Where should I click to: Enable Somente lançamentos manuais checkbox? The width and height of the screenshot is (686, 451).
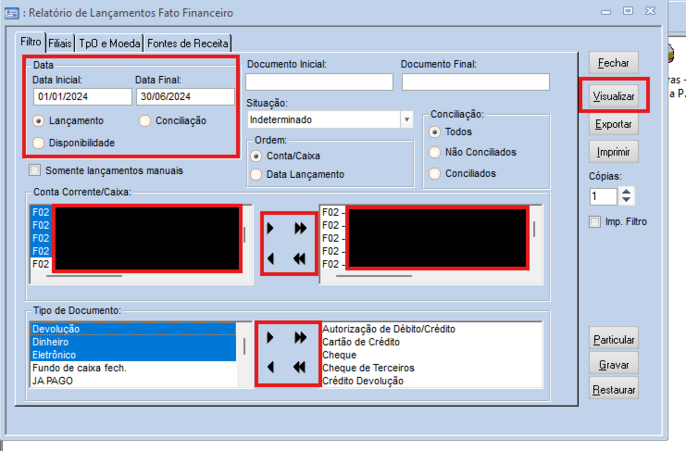tap(37, 170)
